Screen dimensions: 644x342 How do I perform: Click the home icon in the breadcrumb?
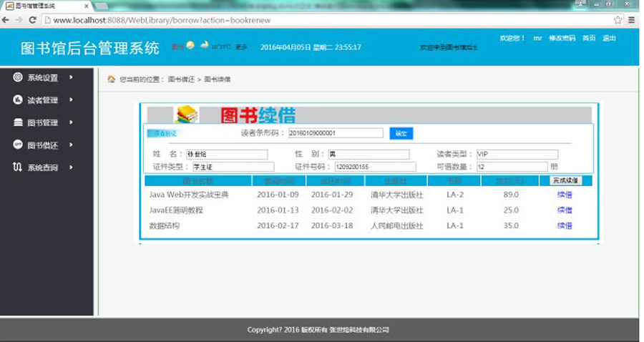[111, 79]
